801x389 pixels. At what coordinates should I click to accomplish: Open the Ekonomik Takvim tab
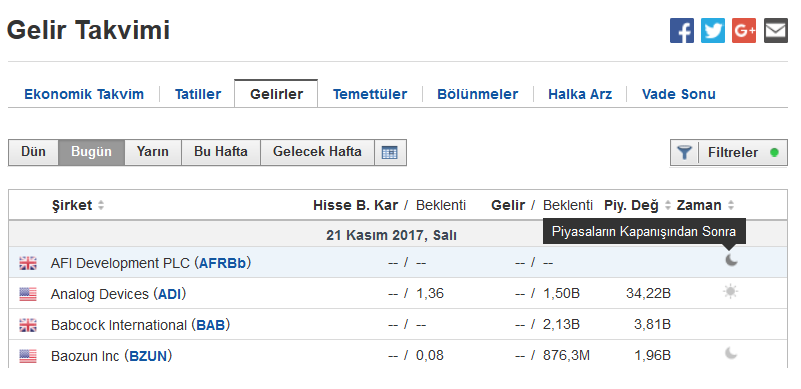[84, 94]
